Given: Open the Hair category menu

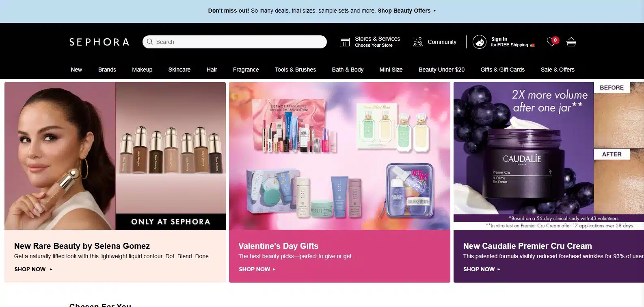Looking at the screenshot, I should pos(212,70).
